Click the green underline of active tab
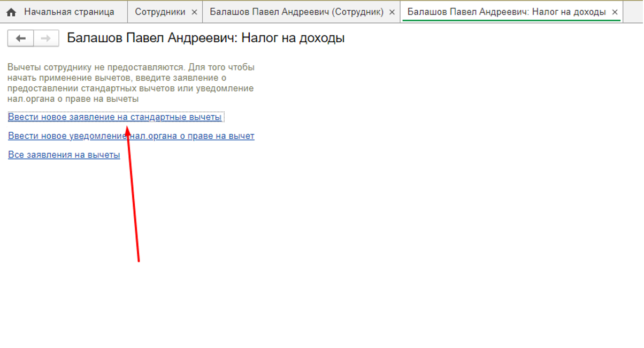The height and width of the screenshot is (348, 644). point(511,21)
